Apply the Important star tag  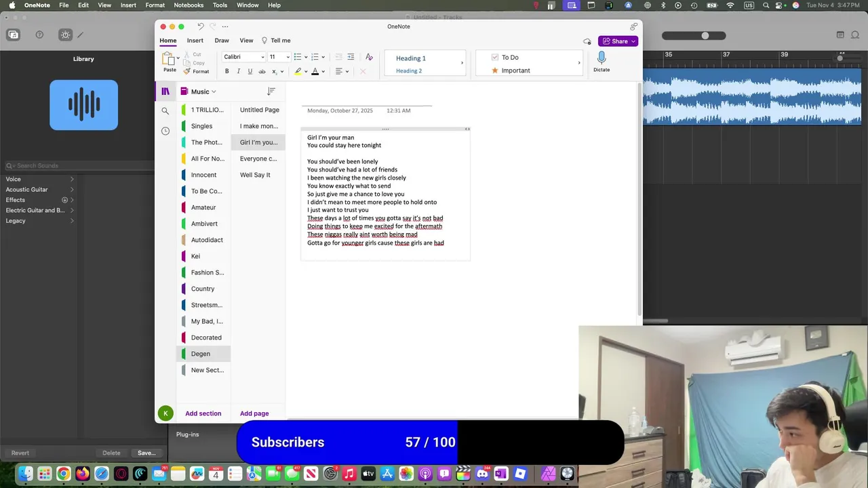495,70
